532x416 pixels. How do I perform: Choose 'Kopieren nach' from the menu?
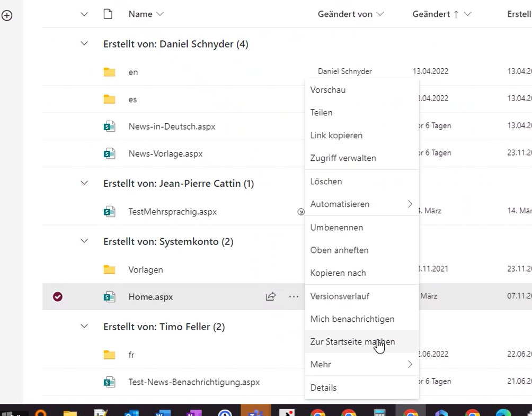pyautogui.click(x=362, y=273)
